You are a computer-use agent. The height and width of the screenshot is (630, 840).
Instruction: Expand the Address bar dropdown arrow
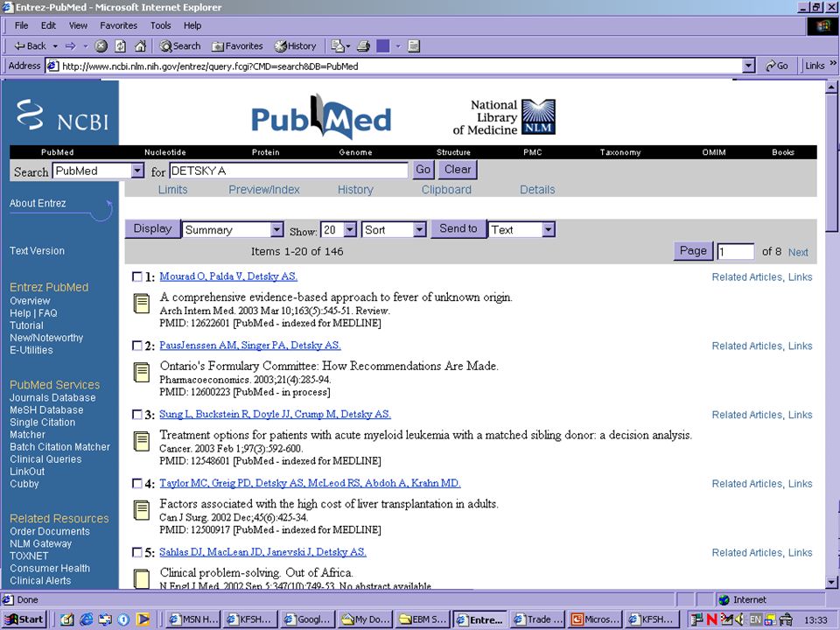pos(748,66)
